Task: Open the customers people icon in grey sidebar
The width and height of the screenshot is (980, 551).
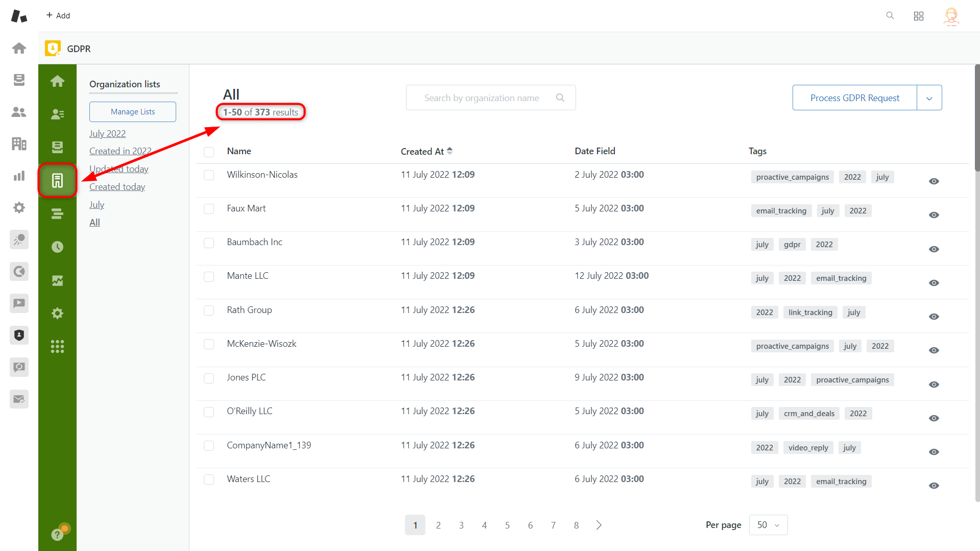Action: 19,112
